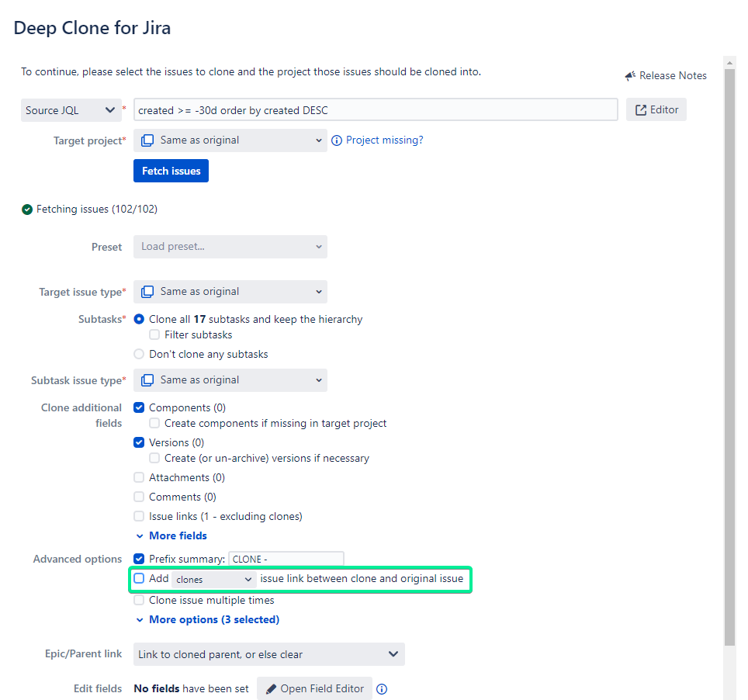Screen dimensions: 748x700
Task: Toggle the Filter subtasks checkbox
Action: click(154, 334)
